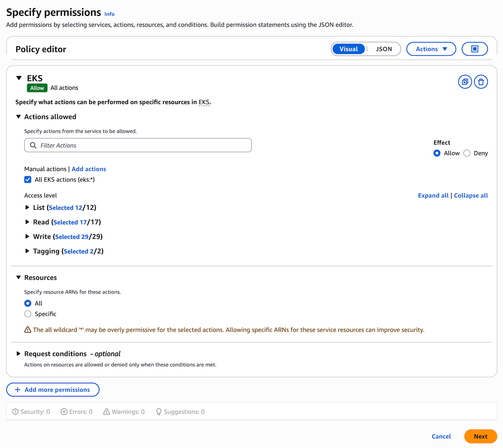Click the Expand all link
This screenshot has height=448, width=503.
coord(433,196)
